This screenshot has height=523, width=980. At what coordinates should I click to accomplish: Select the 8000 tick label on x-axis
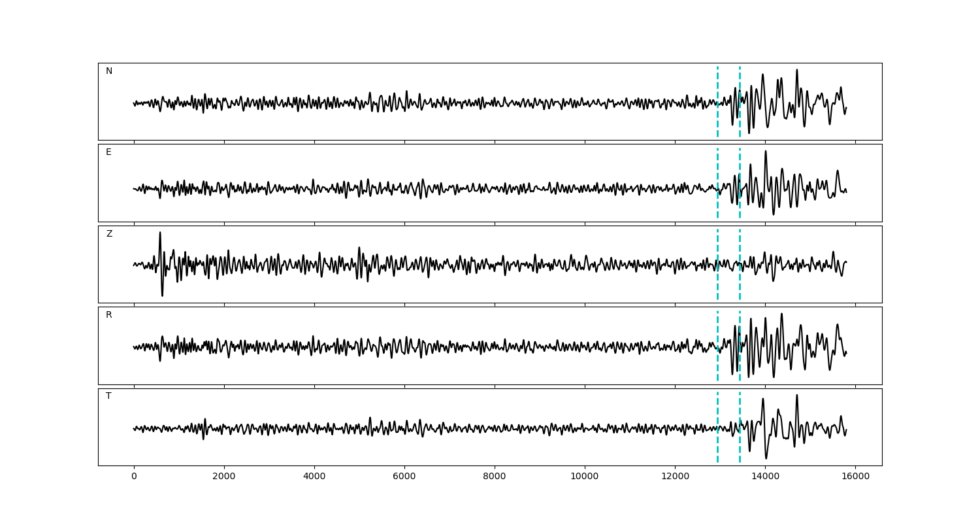[495, 477]
